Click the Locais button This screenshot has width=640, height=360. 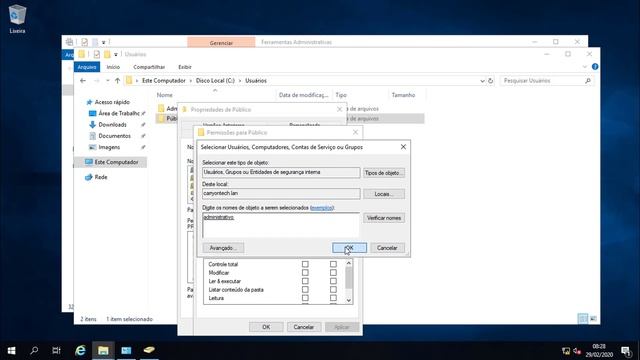(384, 194)
